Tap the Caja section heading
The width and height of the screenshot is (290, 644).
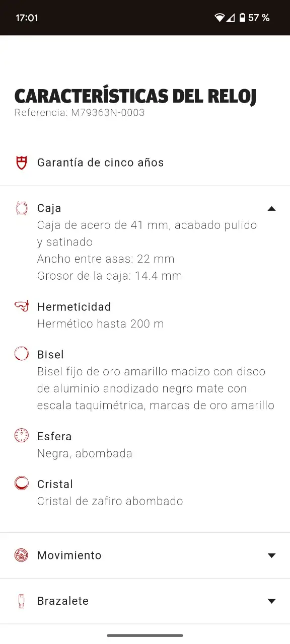point(49,208)
